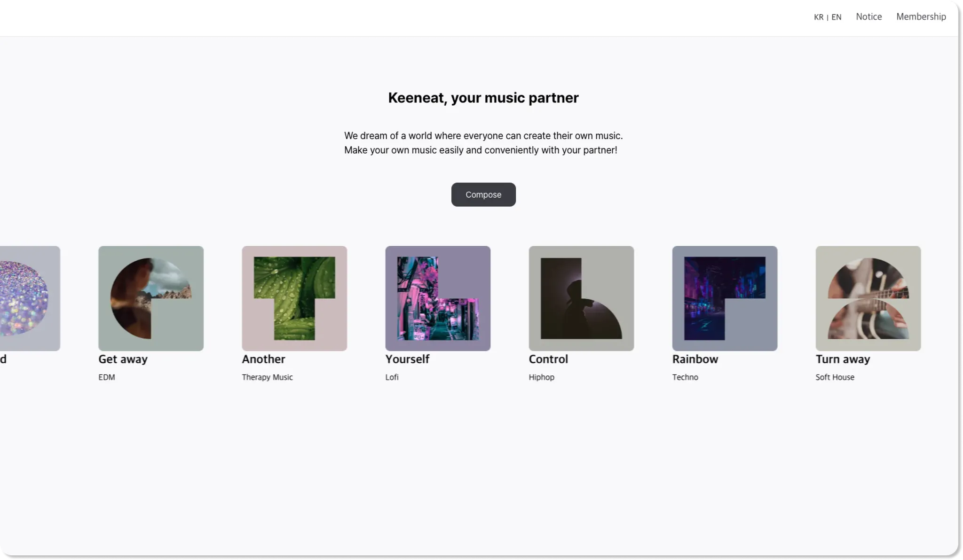
Task: Click the Turn away track title
Action: (x=843, y=359)
